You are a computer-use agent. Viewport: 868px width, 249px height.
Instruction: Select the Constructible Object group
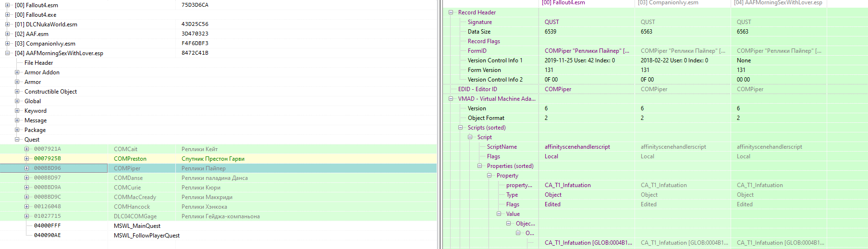(x=50, y=92)
